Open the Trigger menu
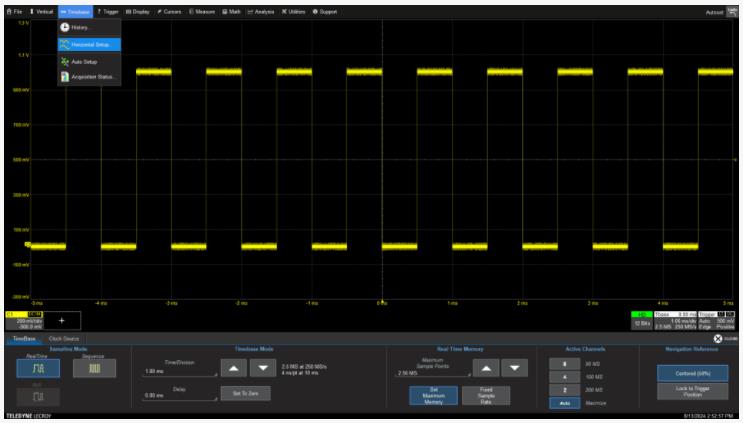 (109, 10)
